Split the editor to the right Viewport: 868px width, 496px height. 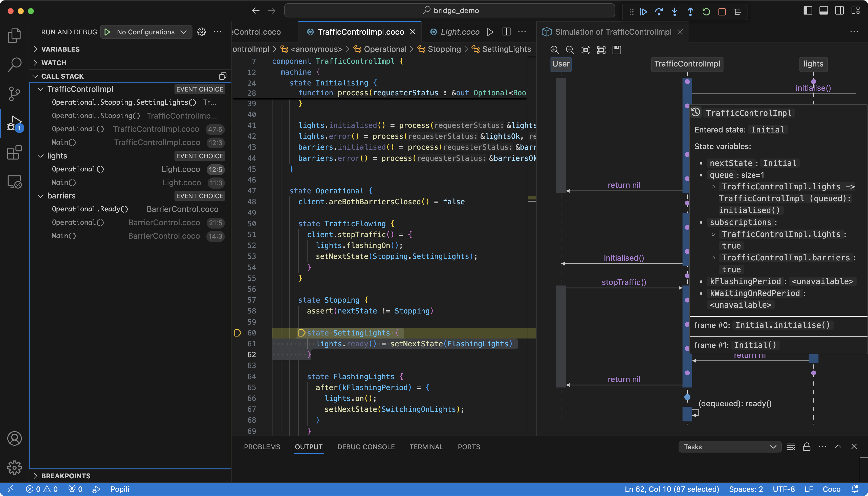(x=506, y=32)
